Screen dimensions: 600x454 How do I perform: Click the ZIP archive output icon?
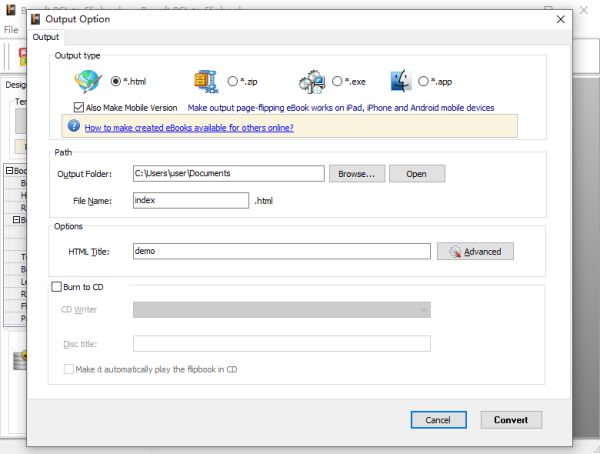pos(206,82)
